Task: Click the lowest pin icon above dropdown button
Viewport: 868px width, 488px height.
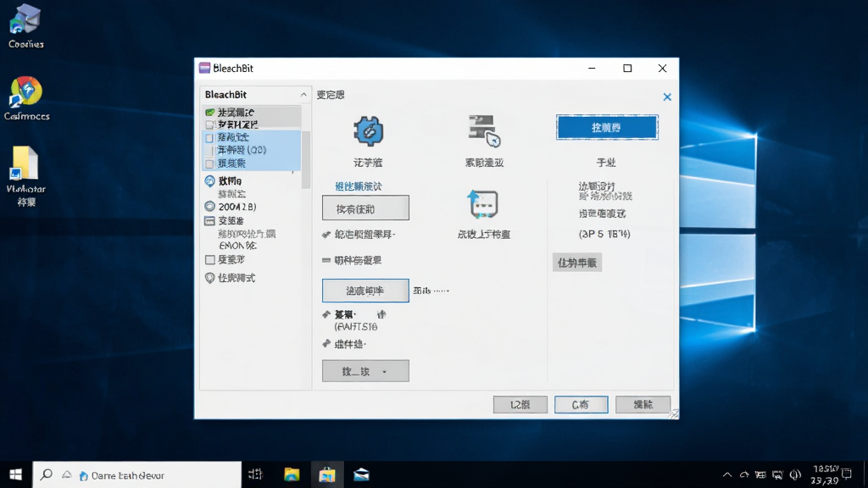Action: pyautogui.click(x=326, y=344)
